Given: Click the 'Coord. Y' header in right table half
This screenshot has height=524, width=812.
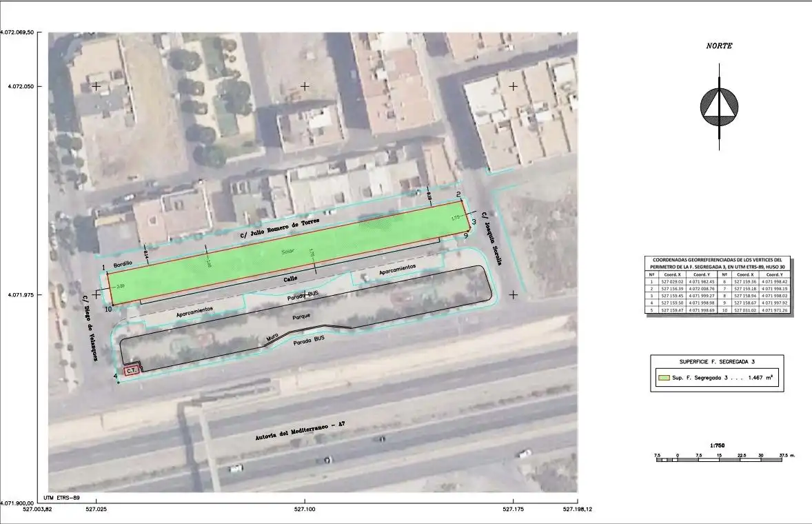Looking at the screenshot, I should point(774,274).
